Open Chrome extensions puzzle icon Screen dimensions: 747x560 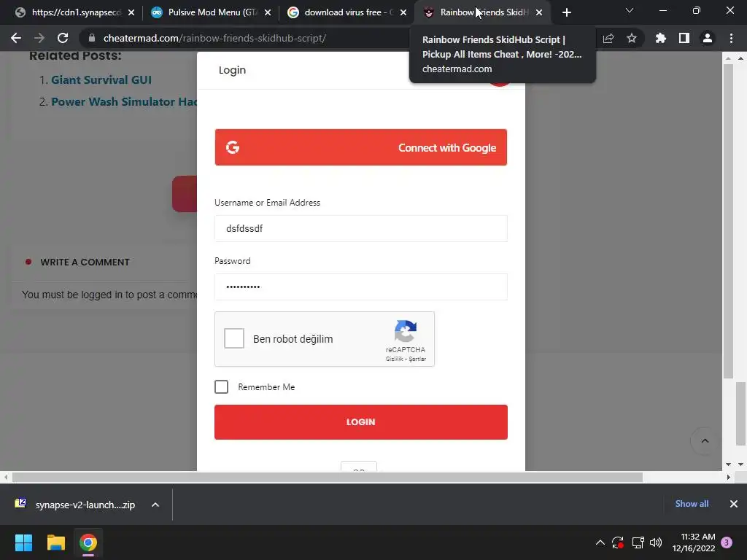point(661,38)
